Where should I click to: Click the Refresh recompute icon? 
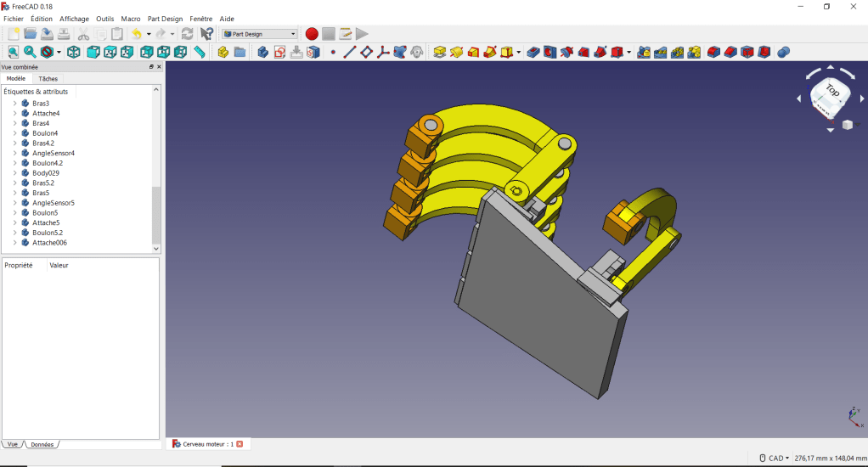point(188,34)
